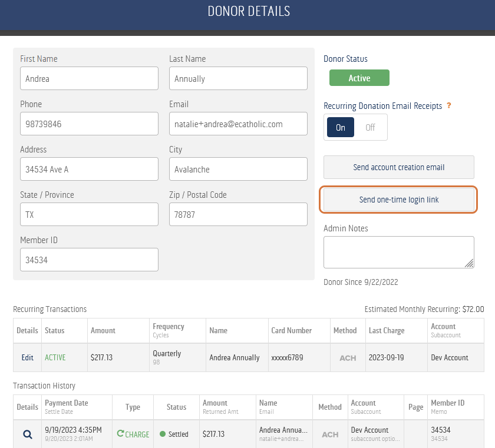Open transaction details via the magnifier icon
Viewport: 495px width, 448px height.
click(x=28, y=434)
